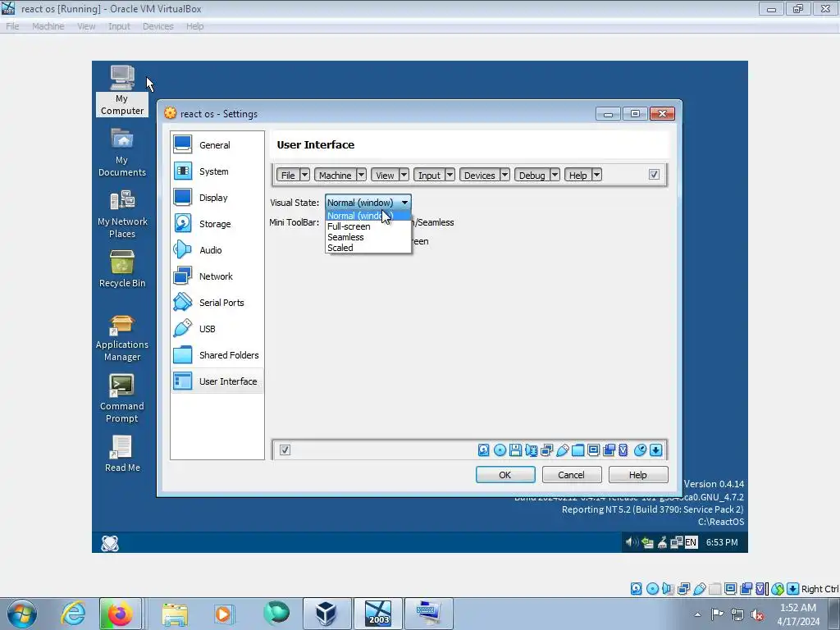Choose Seamless from Visual State list
840x630 pixels.
point(368,237)
